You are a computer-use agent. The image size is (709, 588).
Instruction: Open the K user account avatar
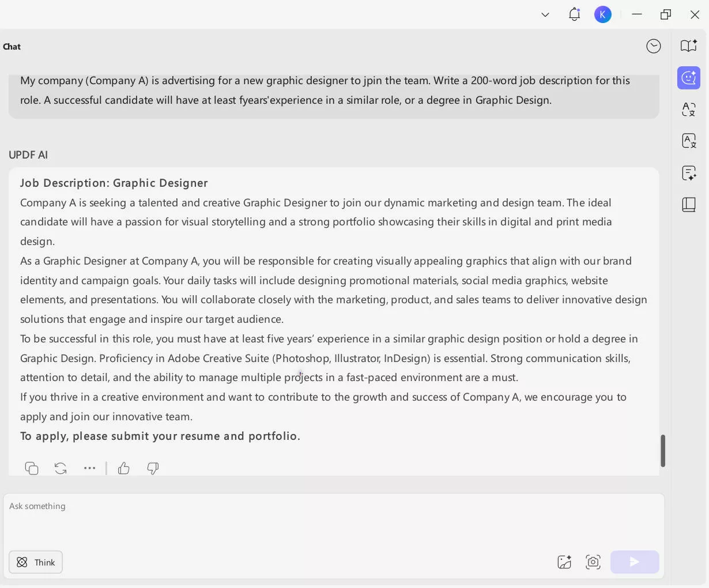pos(603,15)
